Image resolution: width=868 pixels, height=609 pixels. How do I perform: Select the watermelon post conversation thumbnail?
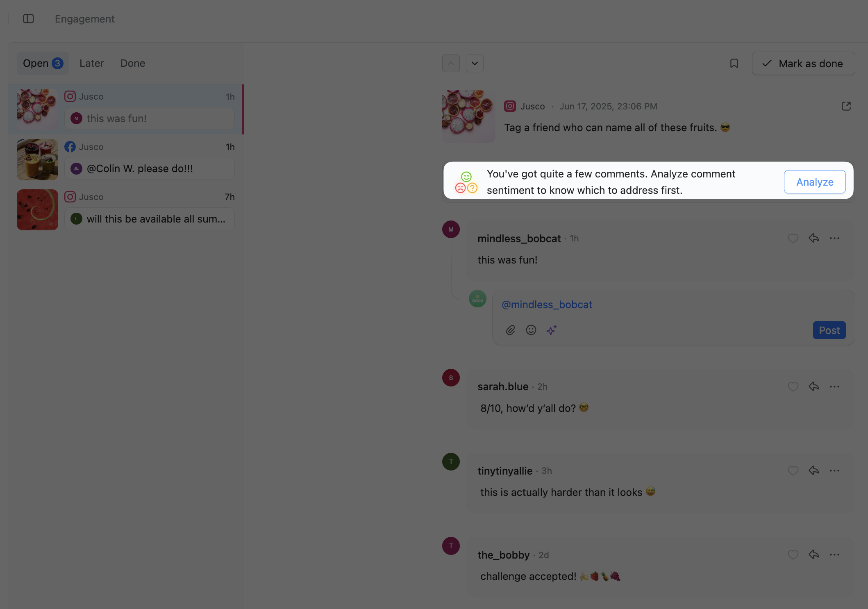[x=37, y=210]
